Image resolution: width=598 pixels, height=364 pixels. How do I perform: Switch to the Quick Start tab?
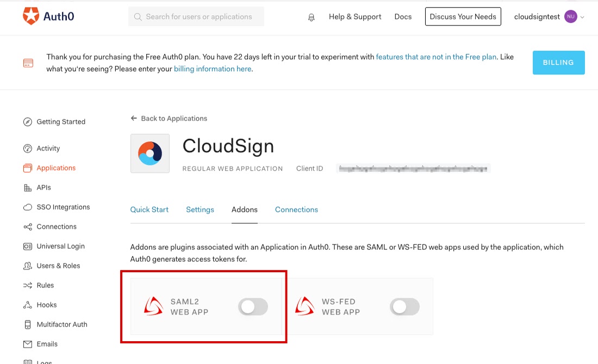tap(149, 210)
